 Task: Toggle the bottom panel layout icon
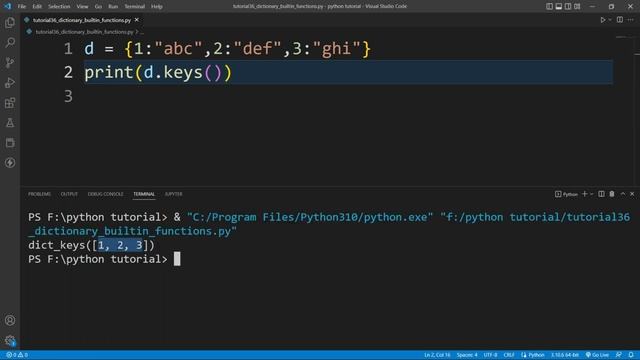coord(559,6)
